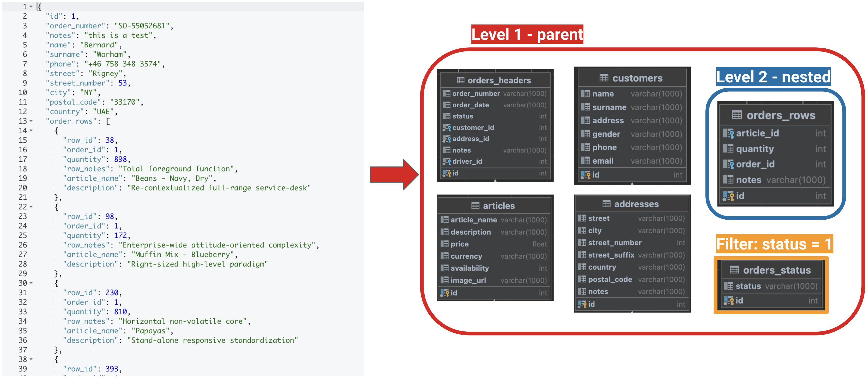Select the "this is a test" notes value

pos(118,36)
